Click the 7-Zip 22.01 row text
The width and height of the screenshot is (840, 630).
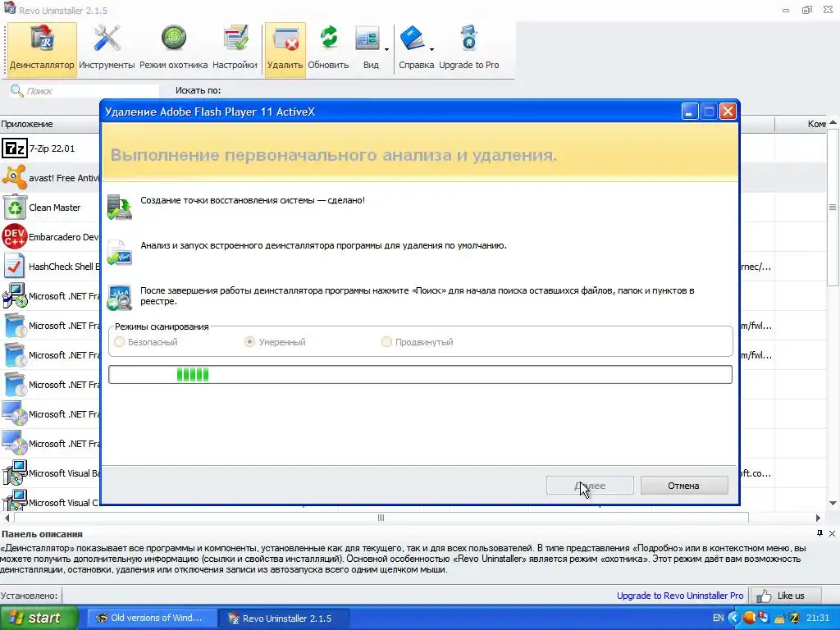click(x=52, y=148)
